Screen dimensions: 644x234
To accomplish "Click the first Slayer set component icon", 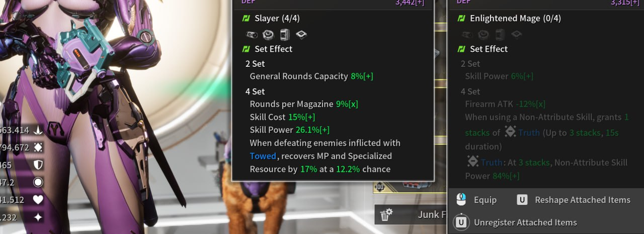I will (252, 34).
